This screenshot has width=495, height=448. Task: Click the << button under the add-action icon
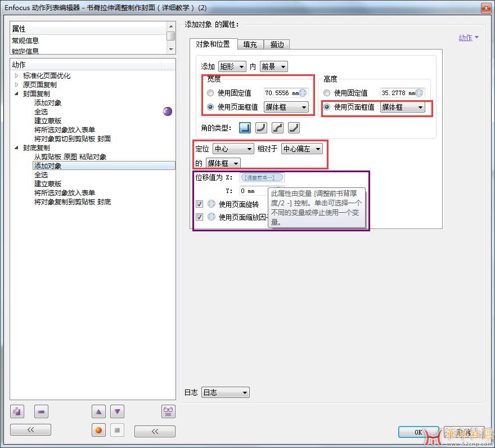click(30, 429)
